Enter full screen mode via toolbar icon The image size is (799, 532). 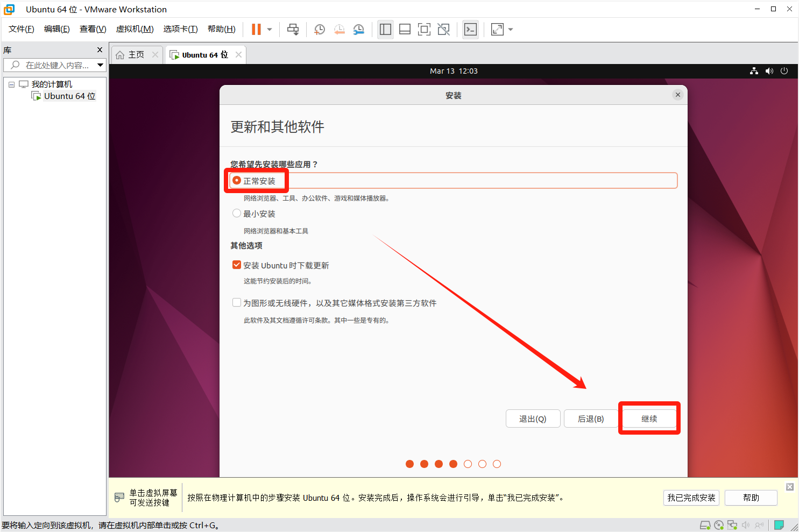[x=424, y=30]
